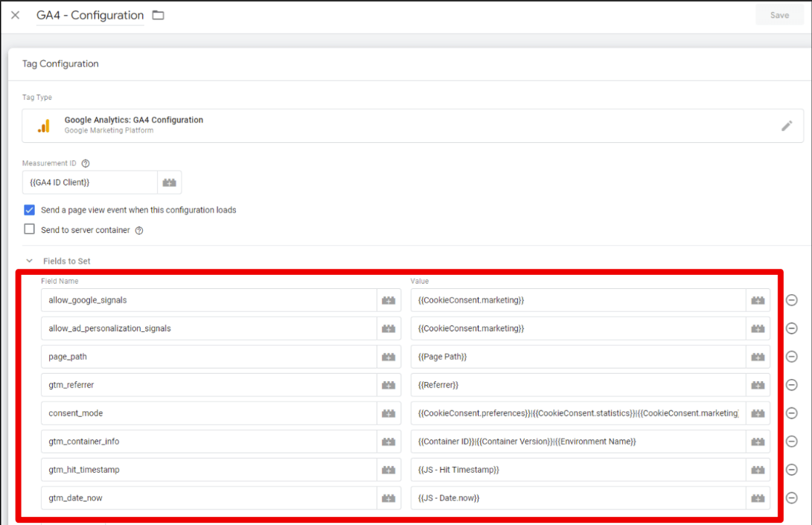The image size is (812, 525).
Task: Remove the gtm_referrer row
Action: 791,385
